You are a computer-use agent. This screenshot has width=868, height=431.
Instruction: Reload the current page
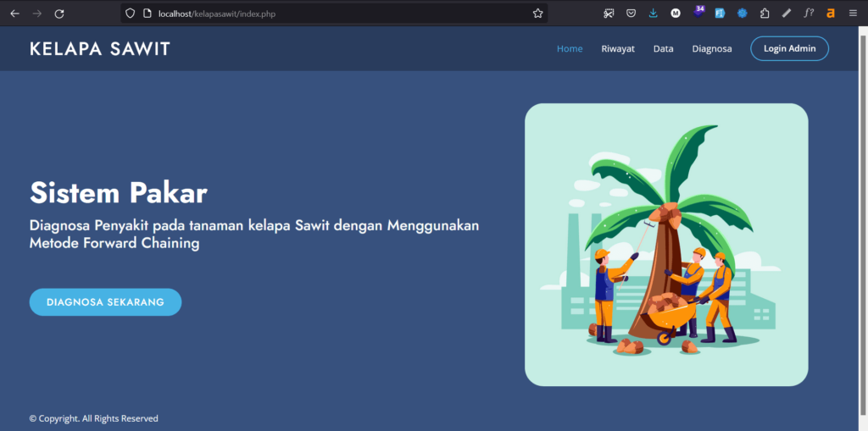point(59,14)
